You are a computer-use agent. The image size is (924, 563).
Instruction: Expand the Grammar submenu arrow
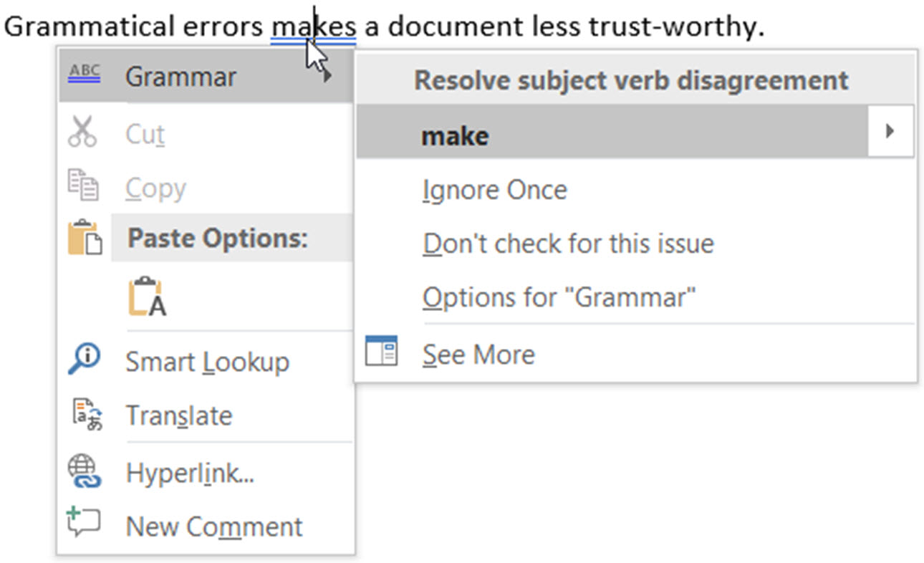click(327, 76)
